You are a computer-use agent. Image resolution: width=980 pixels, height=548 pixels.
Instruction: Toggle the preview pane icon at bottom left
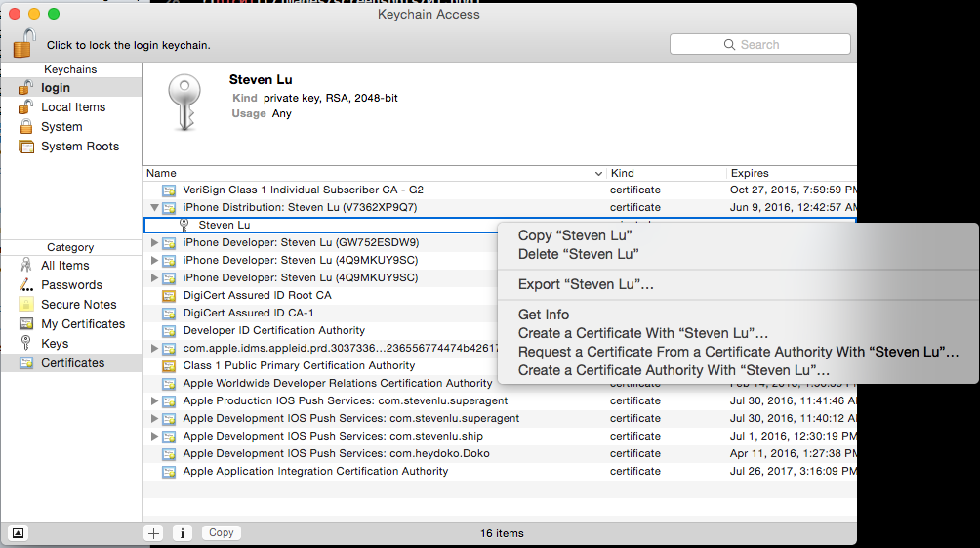point(19,533)
